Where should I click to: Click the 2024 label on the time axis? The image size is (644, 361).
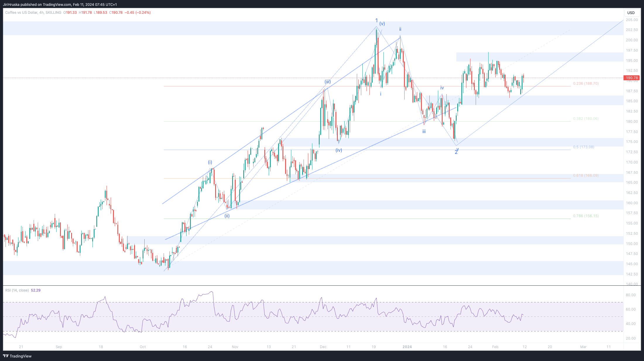pyautogui.click(x=407, y=347)
